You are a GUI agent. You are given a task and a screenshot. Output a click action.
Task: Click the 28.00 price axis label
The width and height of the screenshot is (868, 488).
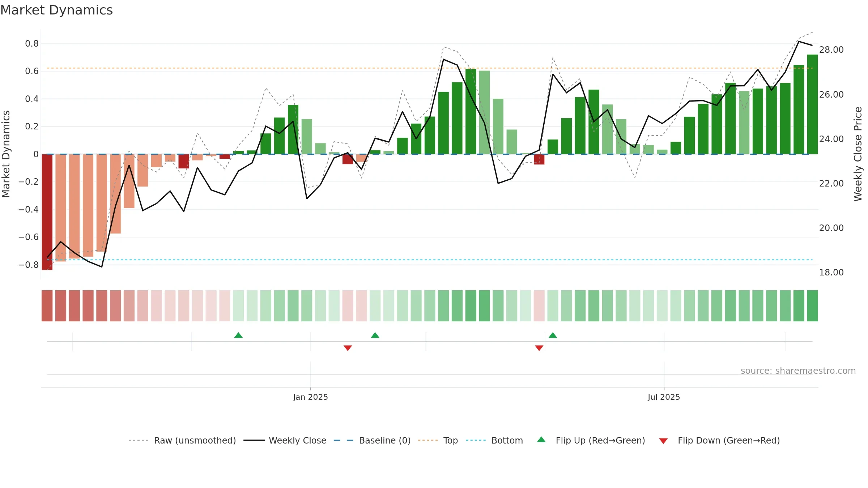[x=831, y=50]
